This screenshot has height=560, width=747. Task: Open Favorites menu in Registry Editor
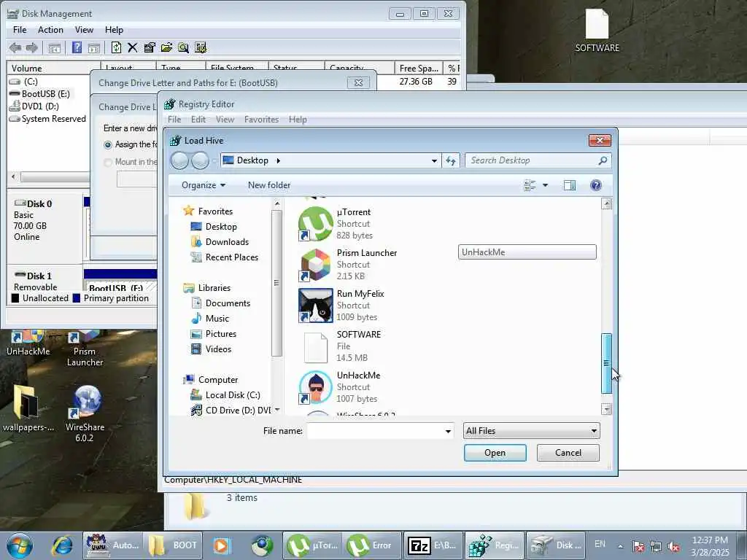261,120
